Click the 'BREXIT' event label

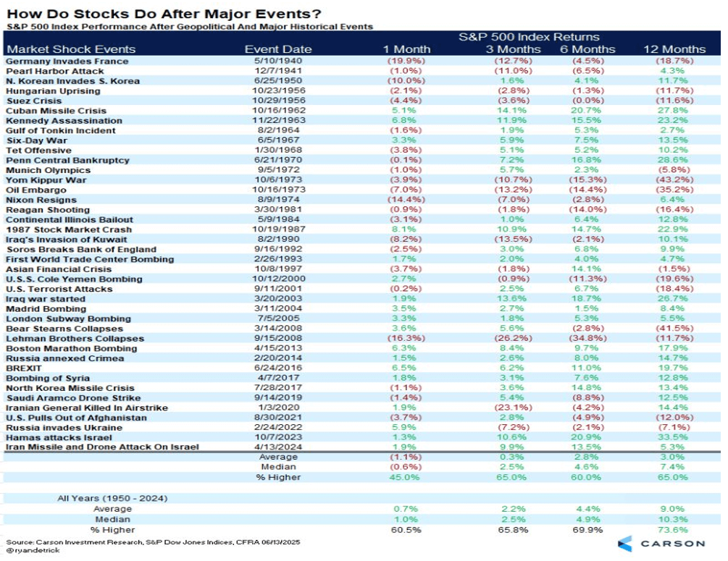tap(24, 368)
